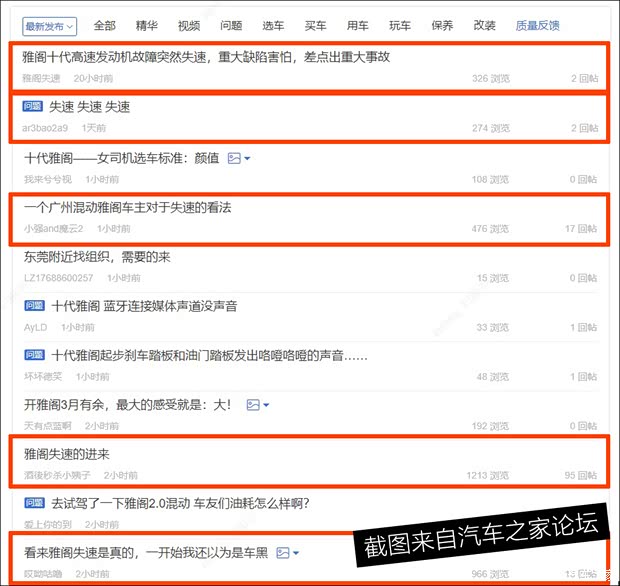Expand image arrow on 看来雅阁失速是真的 post
The height and width of the screenshot is (586, 620).
point(296,552)
